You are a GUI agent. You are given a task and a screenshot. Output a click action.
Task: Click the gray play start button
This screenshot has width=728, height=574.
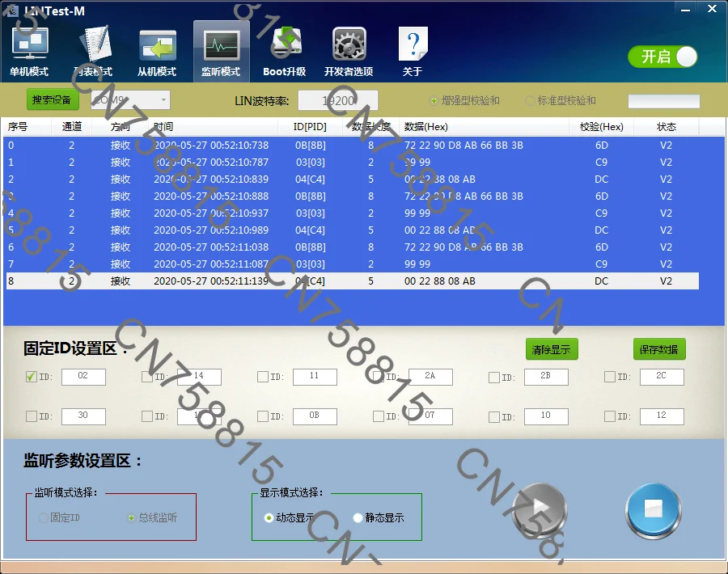coord(540,510)
